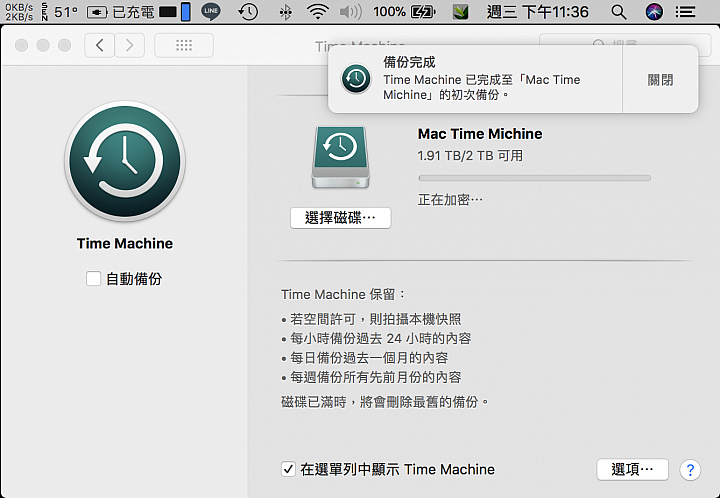Click the 每日備份過去一個月的內容 line
The image size is (720, 498).
(369, 358)
